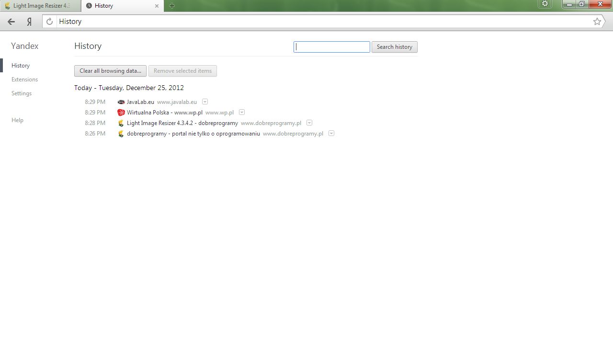Minimize the browser window
Viewport: 613px width, 364px height.
(x=569, y=4)
